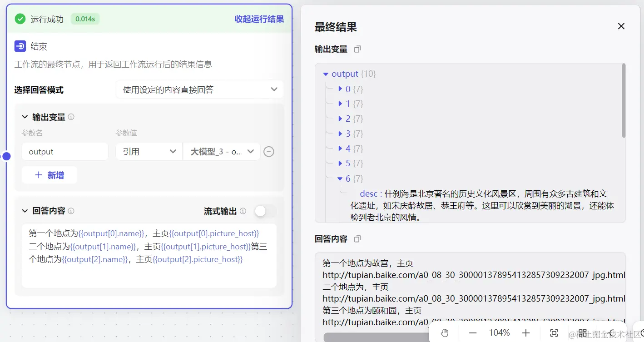This screenshot has height=342, width=644.
Task: Click inside the 回答内容 template text area
Action: point(149,256)
